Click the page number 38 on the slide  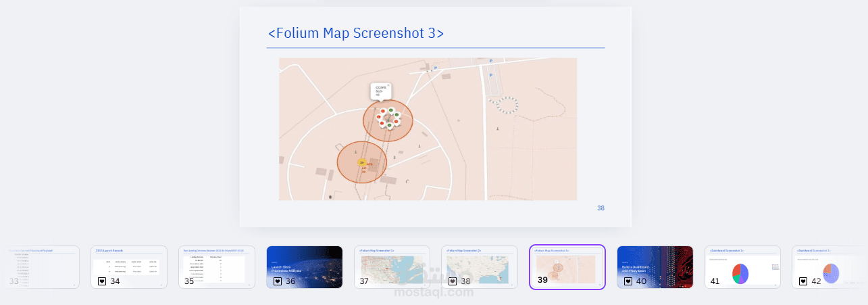(x=601, y=208)
